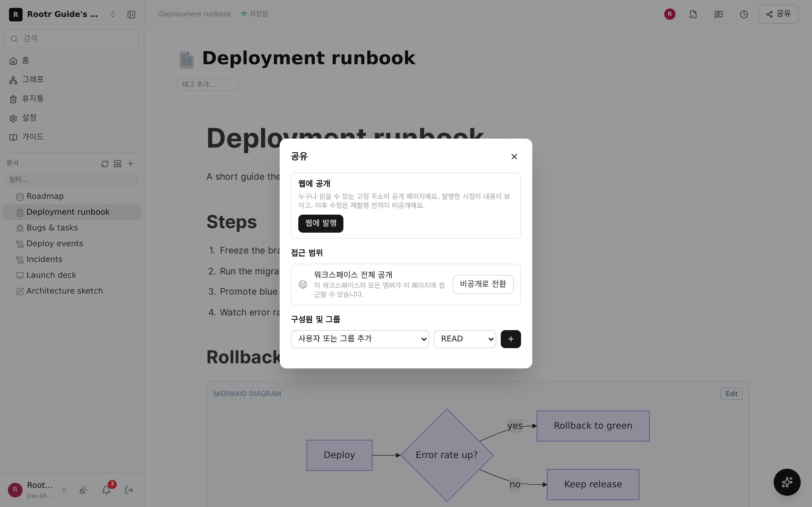This screenshot has height=507, width=812.
Task: Switch access with 비공개로 전환 button
Action: [483, 284]
